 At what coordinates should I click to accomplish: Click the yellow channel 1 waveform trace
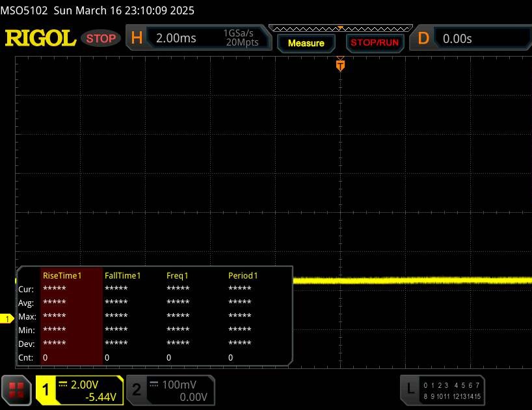pyautogui.click(x=412, y=280)
